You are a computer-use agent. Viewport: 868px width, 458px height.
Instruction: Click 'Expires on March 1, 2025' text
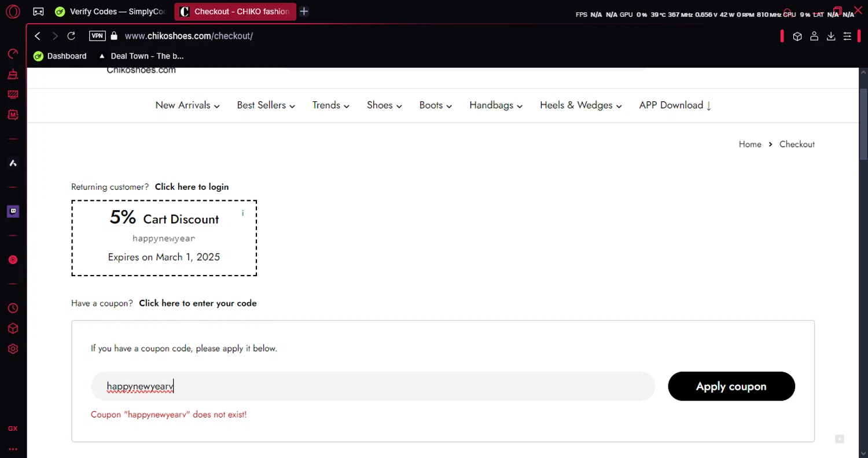[x=164, y=257]
